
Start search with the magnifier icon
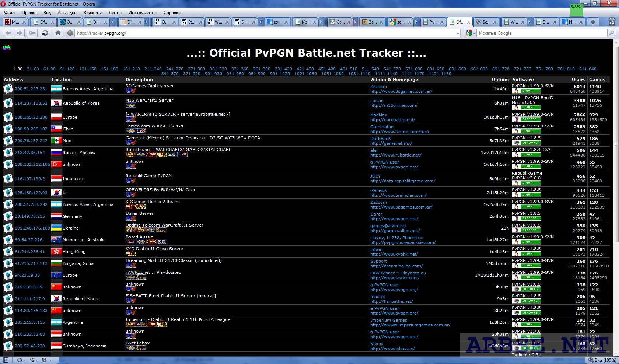coord(611,33)
